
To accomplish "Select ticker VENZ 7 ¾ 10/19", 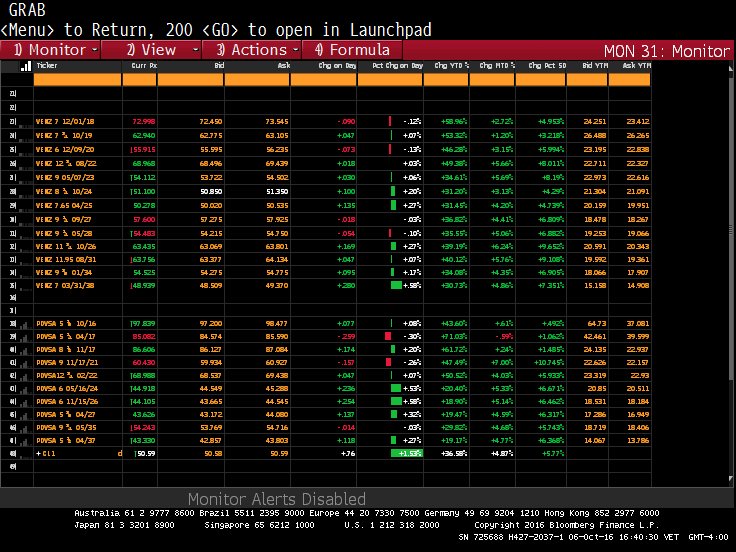I will pos(64,136).
